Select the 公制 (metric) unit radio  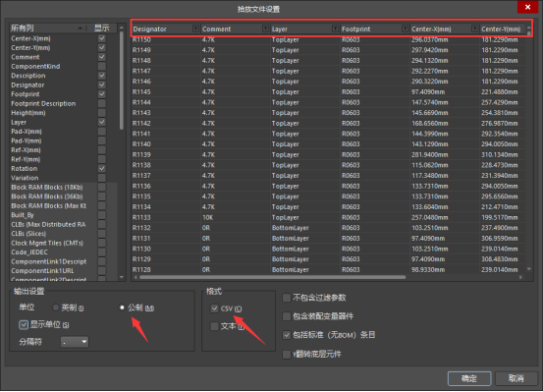[x=122, y=308]
